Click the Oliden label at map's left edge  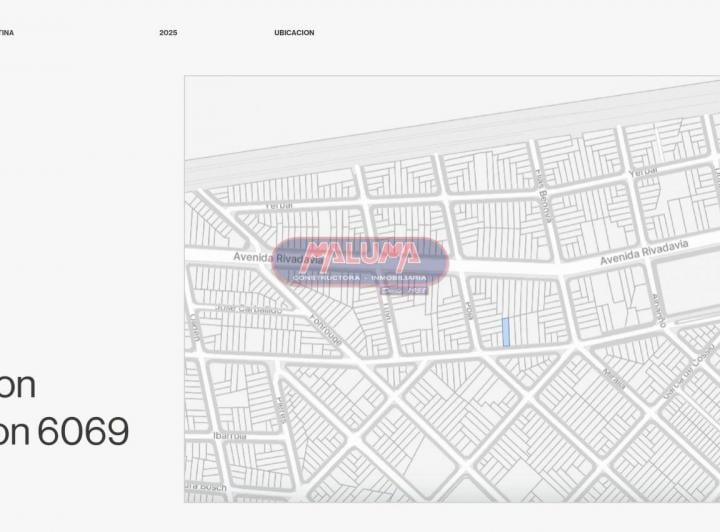pos(194,327)
